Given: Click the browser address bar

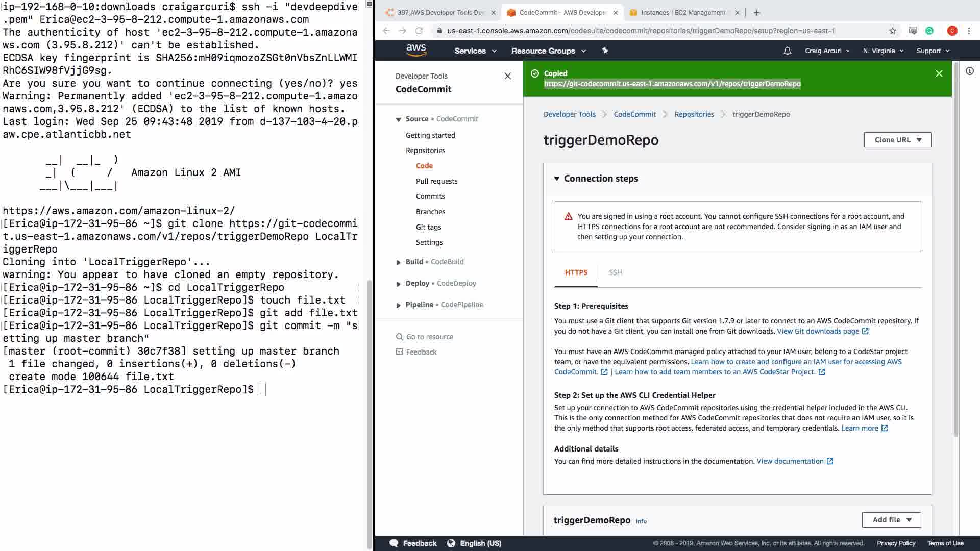Looking at the screenshot, I should point(641,31).
